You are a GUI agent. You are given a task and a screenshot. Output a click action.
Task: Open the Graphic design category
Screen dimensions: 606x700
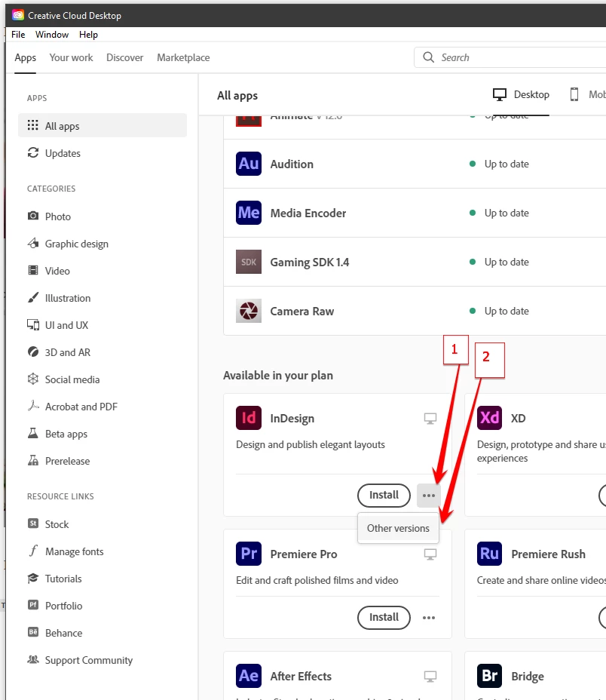[x=77, y=244]
